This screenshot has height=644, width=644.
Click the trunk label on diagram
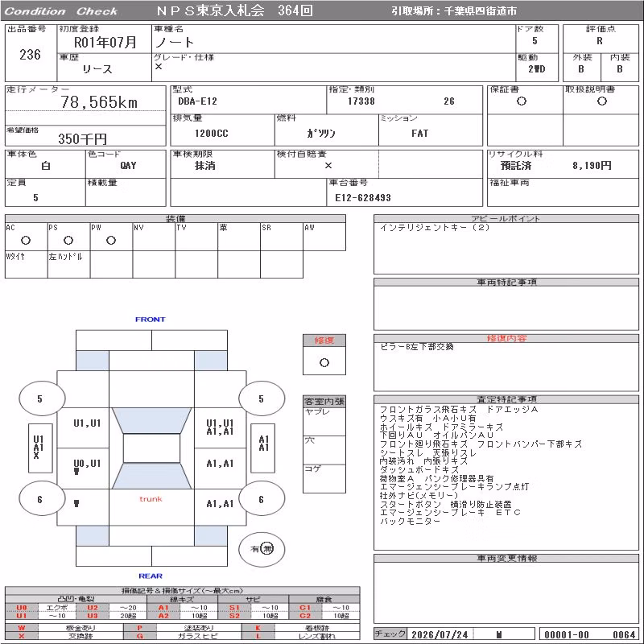tap(151, 499)
